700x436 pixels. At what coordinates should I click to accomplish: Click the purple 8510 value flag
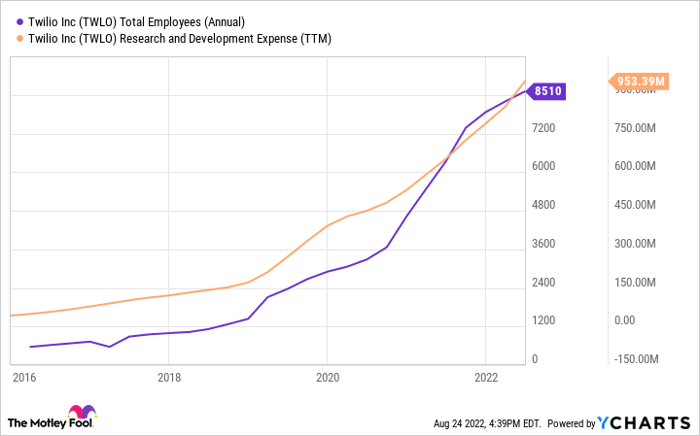tap(545, 91)
